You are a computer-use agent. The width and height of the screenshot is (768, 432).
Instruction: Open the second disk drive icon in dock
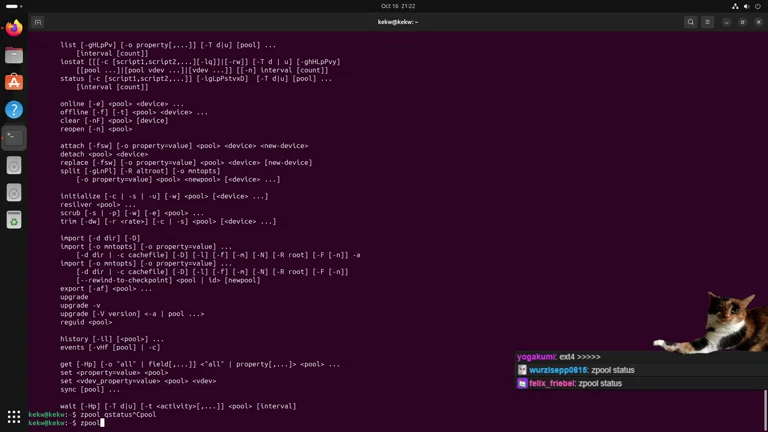point(14,192)
